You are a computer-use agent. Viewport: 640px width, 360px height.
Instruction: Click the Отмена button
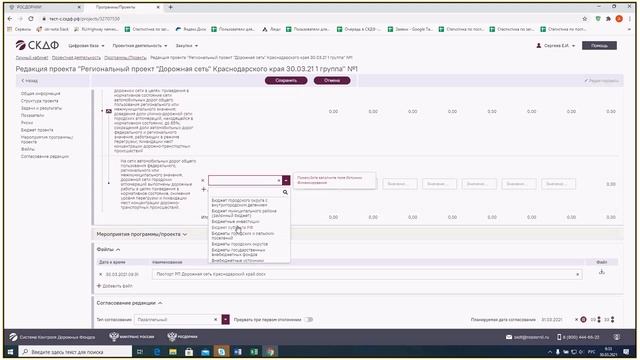[332, 80]
